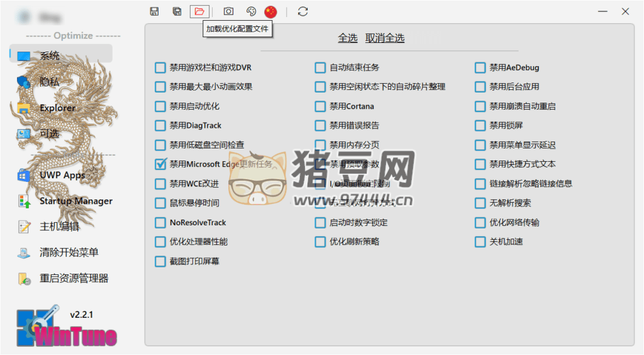644x355 pixels.
Task: Click the save-all double floppy disk icon
Action: pos(177,11)
